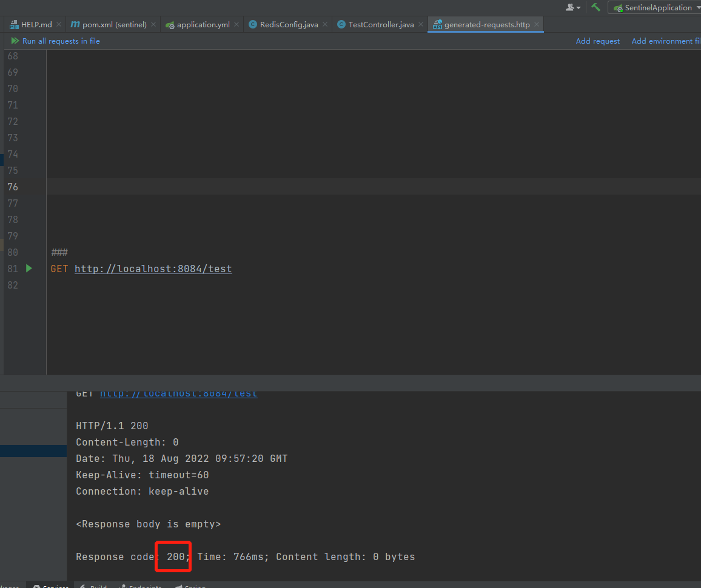Close the pom.xml (sentinel) tab
Viewport: 701px width, 588px height.
point(153,25)
